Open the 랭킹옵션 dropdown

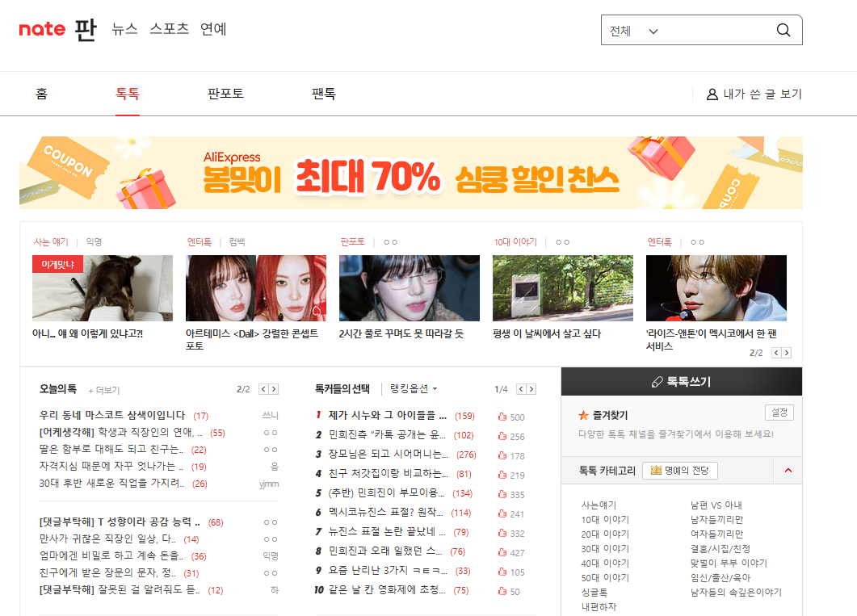(x=414, y=389)
